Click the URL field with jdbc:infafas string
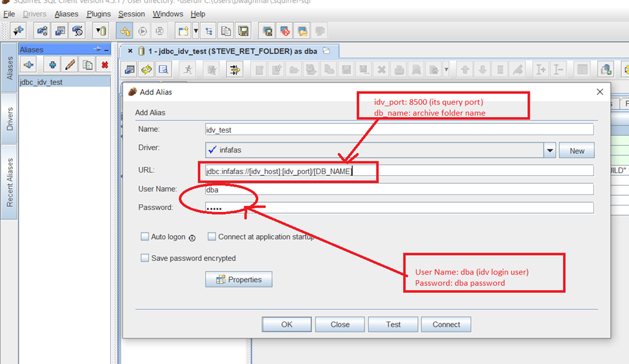 [399, 171]
